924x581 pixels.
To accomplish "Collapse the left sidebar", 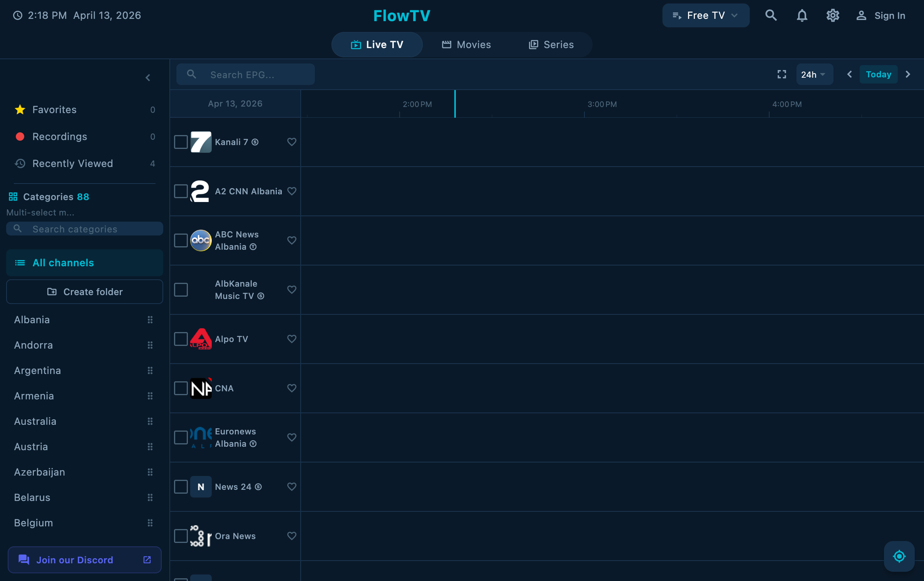I will (148, 77).
